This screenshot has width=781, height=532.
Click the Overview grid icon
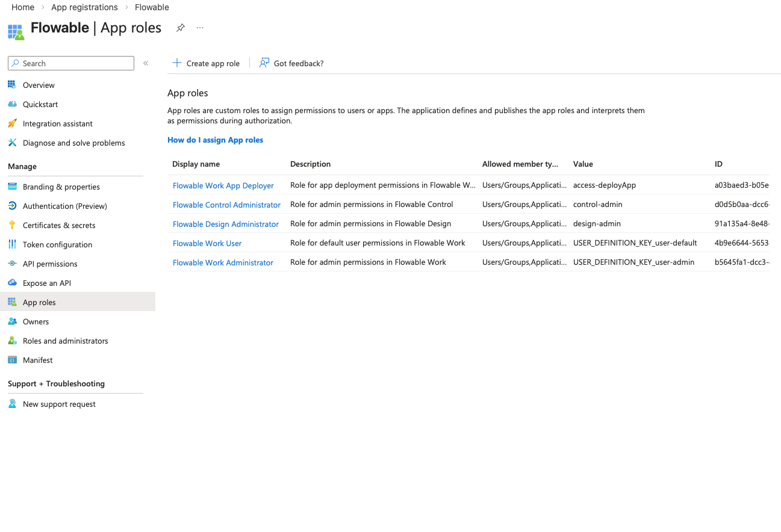12,85
